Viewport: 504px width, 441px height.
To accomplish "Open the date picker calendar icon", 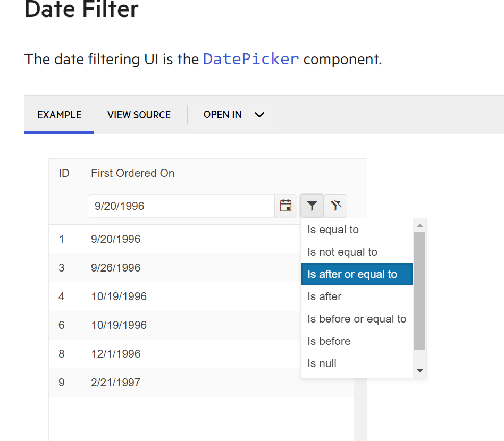I will [286, 206].
